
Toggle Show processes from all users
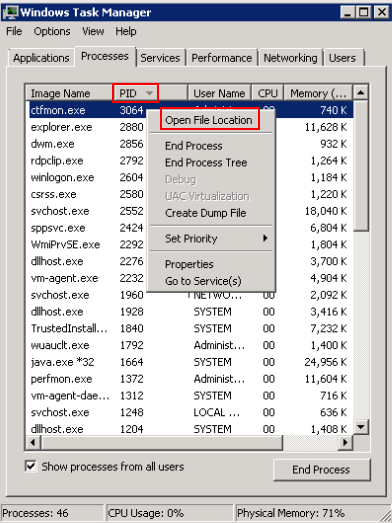pos(31,466)
